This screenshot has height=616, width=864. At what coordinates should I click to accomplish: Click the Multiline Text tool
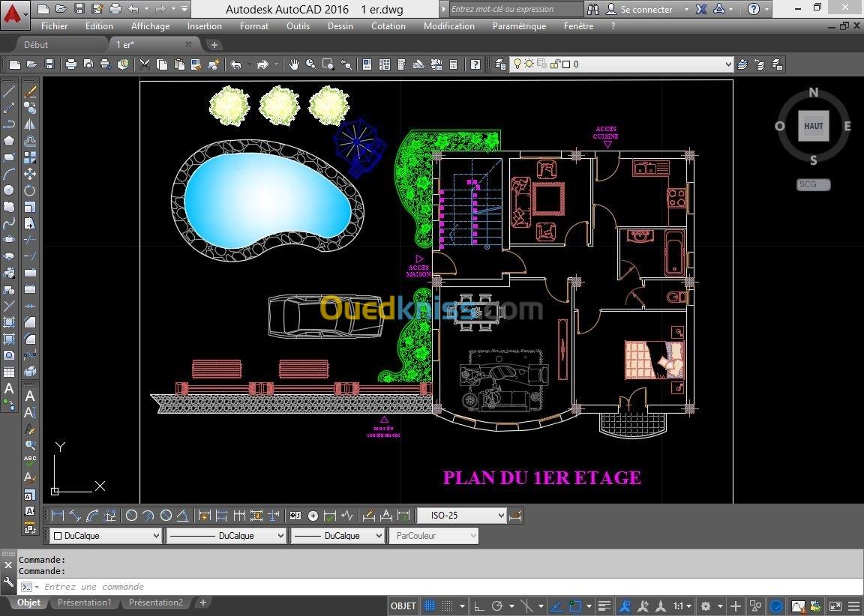point(9,388)
